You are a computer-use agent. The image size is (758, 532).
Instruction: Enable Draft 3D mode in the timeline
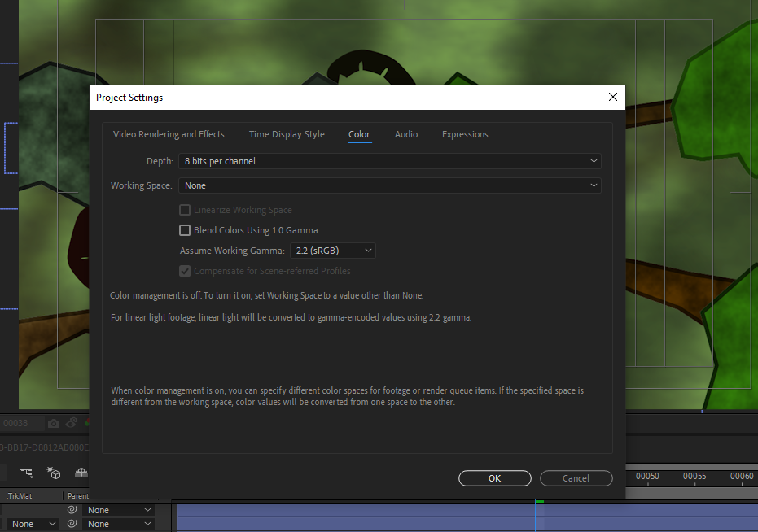click(x=54, y=473)
